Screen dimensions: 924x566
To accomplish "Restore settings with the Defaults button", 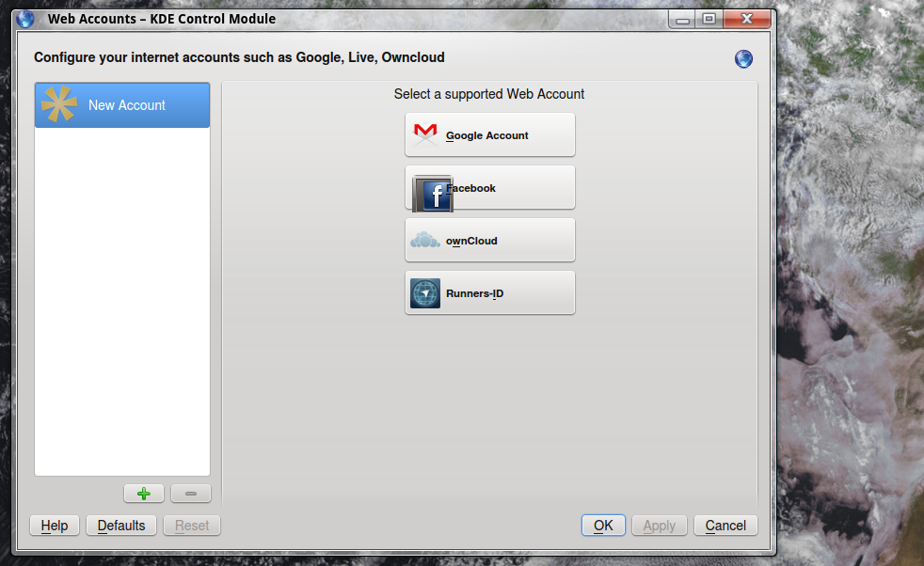I will coord(121,526).
